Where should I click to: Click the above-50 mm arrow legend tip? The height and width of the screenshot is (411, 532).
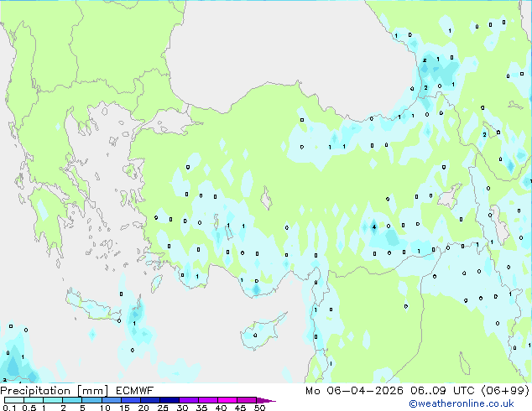tap(266, 400)
